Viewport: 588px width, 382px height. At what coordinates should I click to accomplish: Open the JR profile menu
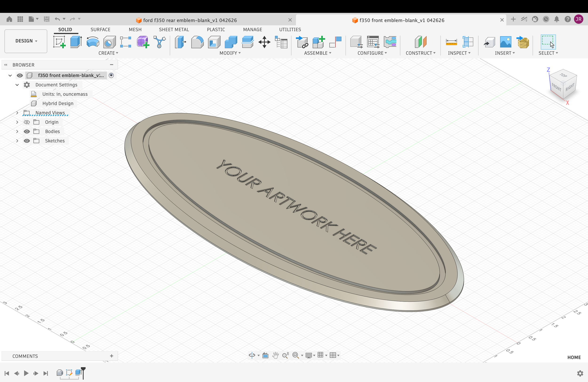[x=579, y=19]
